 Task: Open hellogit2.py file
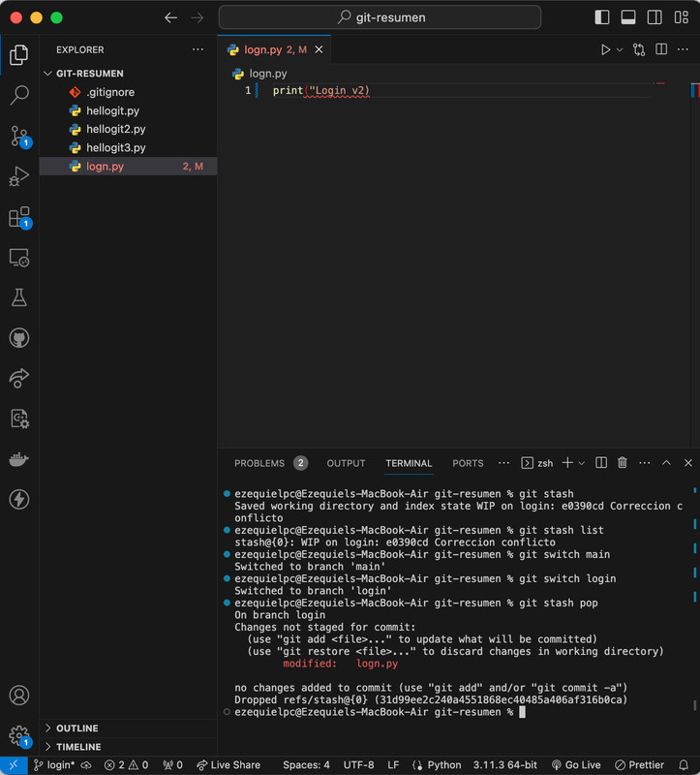coord(128,129)
